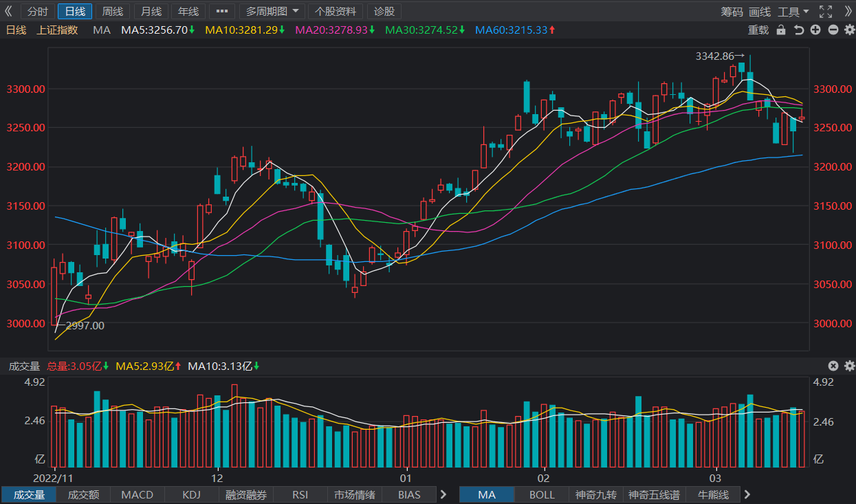Select the BOLL overlay tab
The image size is (856, 504).
(x=542, y=494)
